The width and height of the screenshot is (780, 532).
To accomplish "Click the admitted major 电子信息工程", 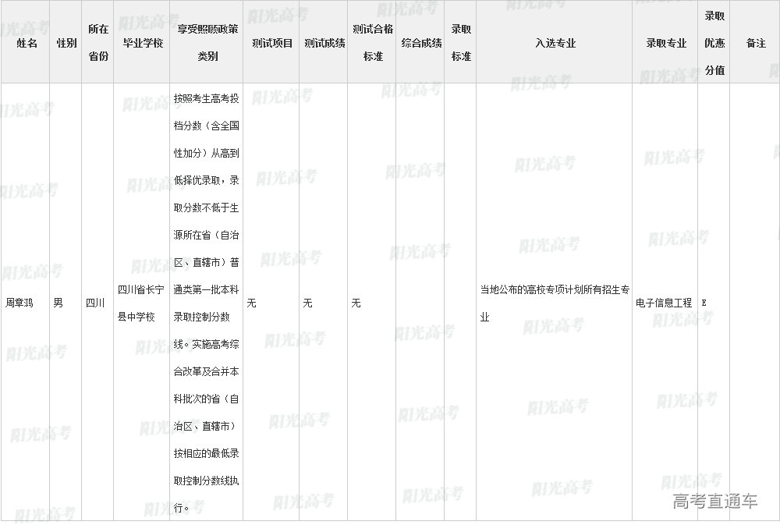I will pos(664,303).
